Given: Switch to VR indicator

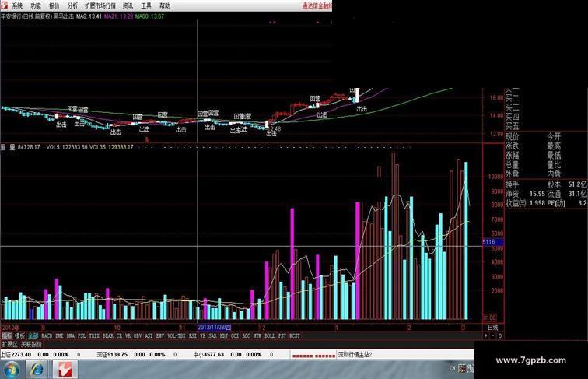Looking at the screenshot, I should [x=128, y=336].
